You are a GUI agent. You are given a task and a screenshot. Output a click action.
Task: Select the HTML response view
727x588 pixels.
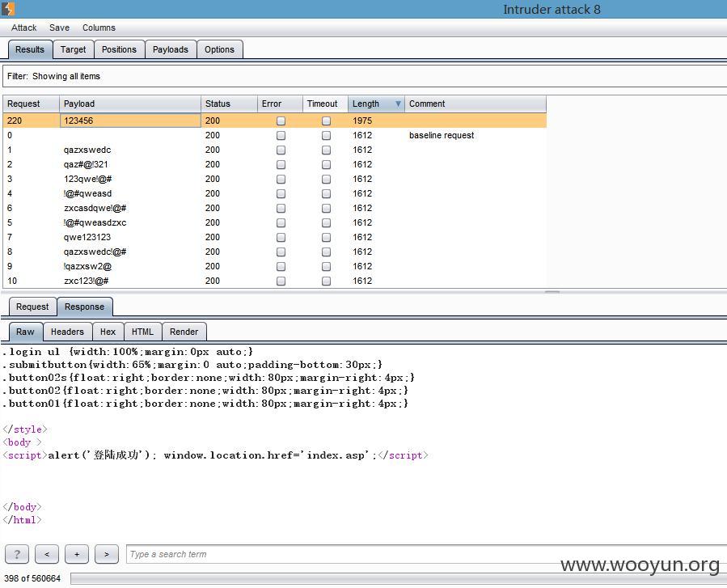pos(142,332)
